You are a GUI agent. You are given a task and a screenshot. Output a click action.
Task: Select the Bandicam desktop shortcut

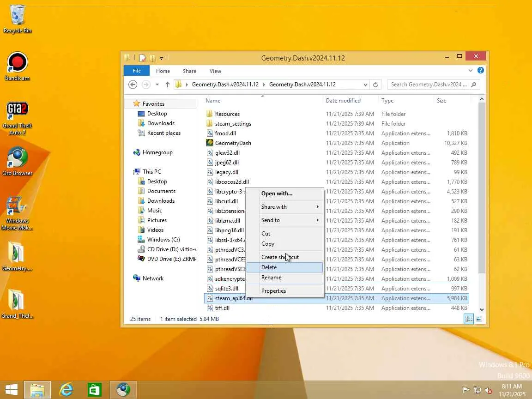(x=17, y=66)
